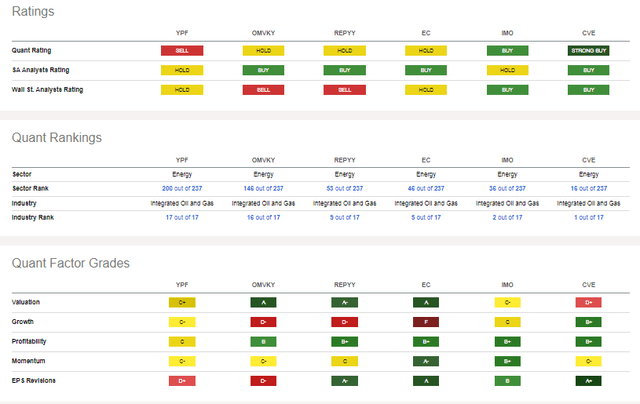Click CVE's EPS Revisions grade badge
Viewport: 640px width, 404px height.
click(x=589, y=381)
